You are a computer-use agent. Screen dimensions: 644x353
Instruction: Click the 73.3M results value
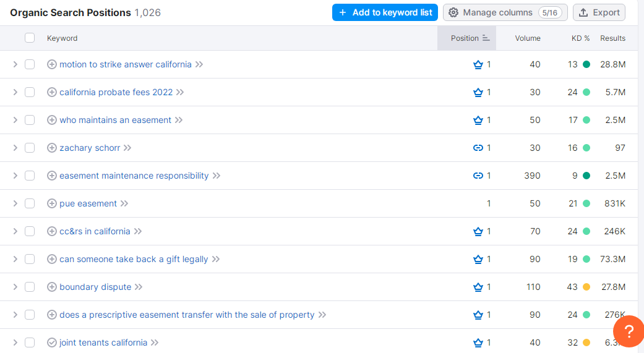pos(612,260)
